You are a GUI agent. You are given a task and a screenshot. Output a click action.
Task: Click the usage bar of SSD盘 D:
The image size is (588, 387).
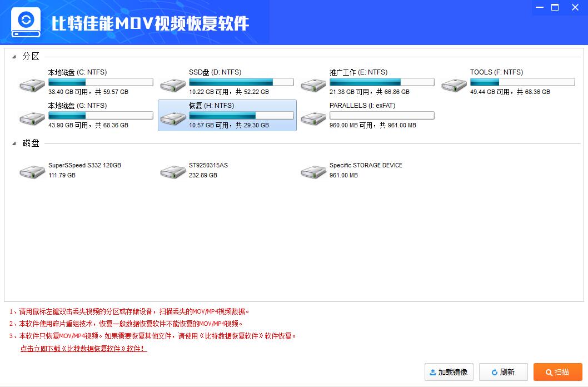pos(241,82)
